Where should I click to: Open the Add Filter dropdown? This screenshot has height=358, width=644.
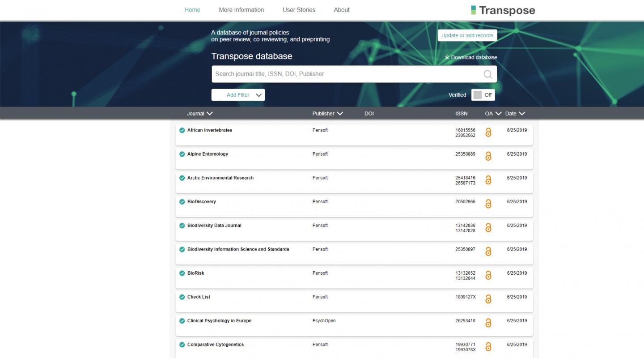[238, 95]
